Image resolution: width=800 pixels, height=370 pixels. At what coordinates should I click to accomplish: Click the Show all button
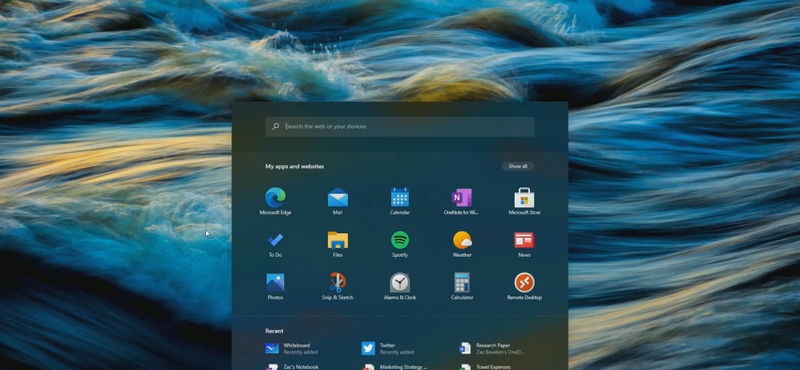point(518,166)
